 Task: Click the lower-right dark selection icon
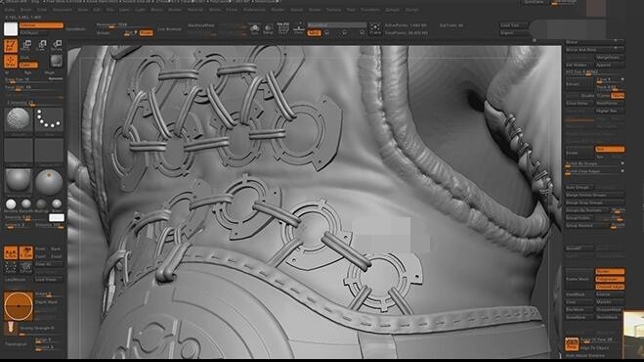[25, 268]
